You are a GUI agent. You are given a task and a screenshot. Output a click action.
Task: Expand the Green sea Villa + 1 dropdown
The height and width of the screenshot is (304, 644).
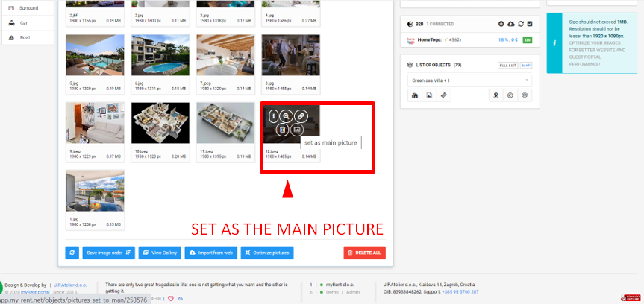tap(469, 80)
